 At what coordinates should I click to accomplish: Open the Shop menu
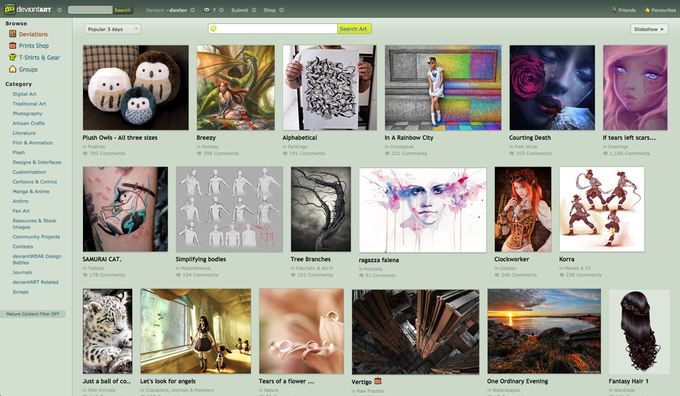click(269, 10)
